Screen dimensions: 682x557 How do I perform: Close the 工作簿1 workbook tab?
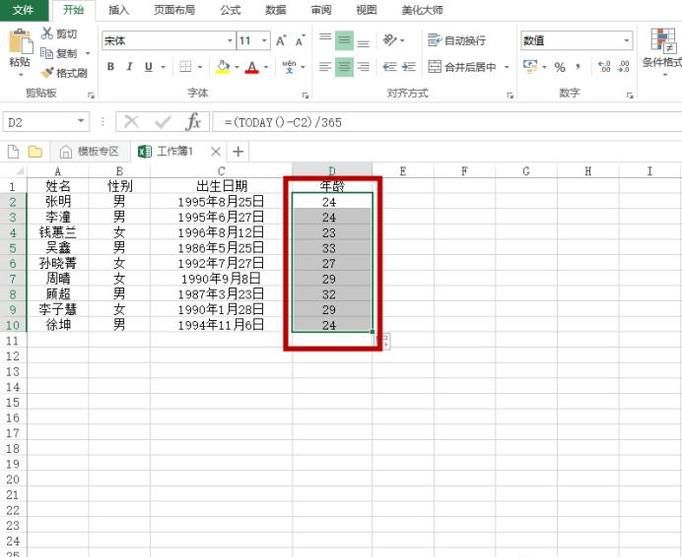click(x=216, y=151)
